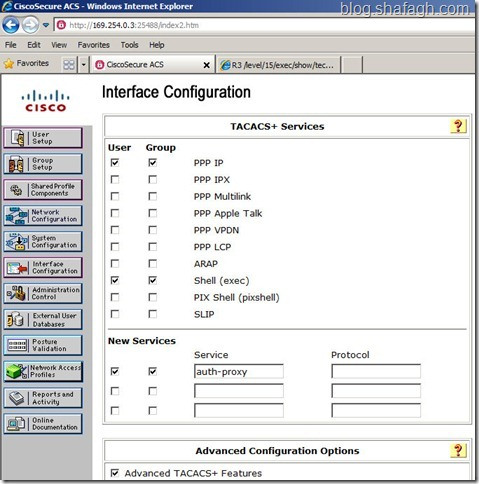Screen dimensions: 479x484
Task: Click the third empty Protocol field
Action: click(x=376, y=411)
